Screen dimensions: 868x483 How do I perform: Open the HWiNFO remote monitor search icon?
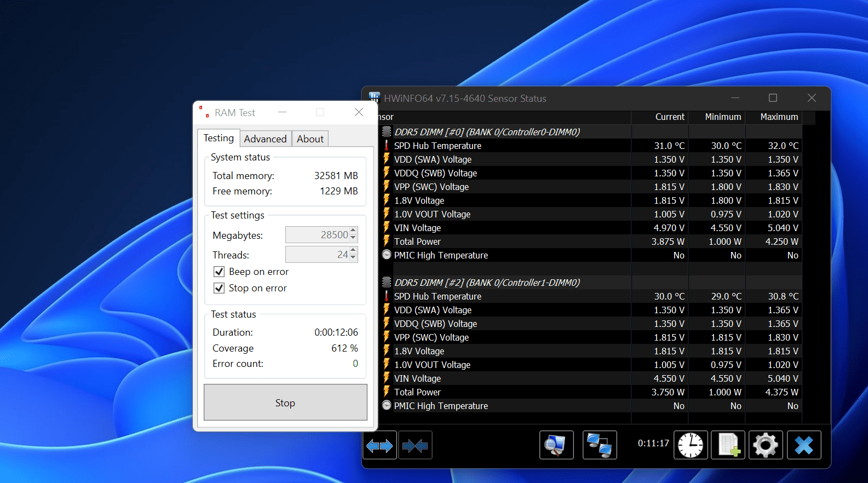click(x=556, y=445)
